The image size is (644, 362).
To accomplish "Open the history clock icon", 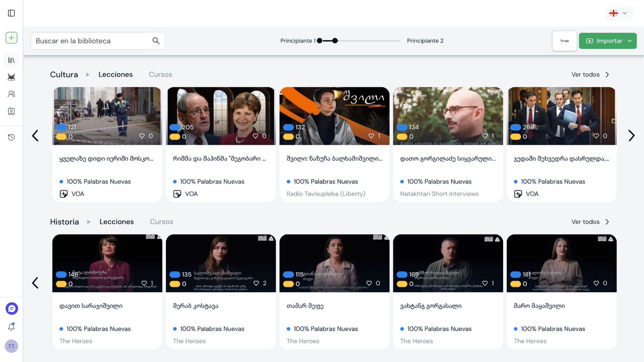I will click(x=11, y=137).
